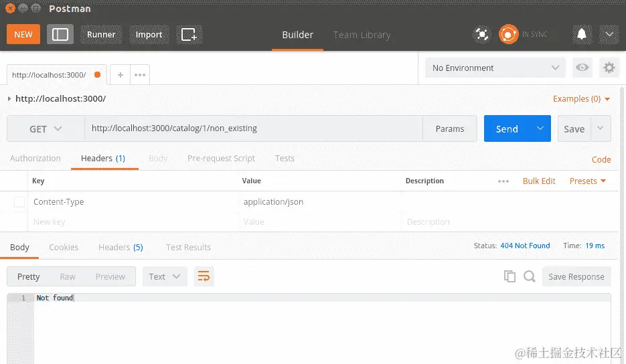Open the Code snippet link
This screenshot has width=626, height=364.
(x=601, y=160)
